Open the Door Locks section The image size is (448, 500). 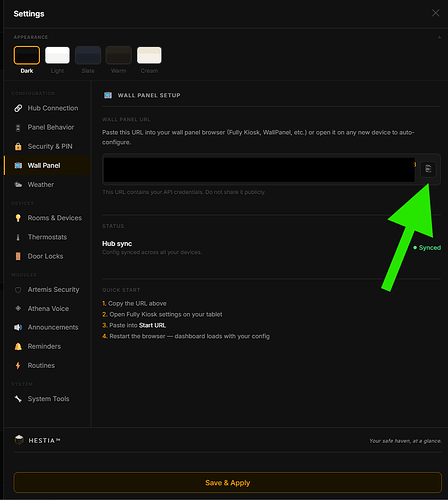coord(47,256)
